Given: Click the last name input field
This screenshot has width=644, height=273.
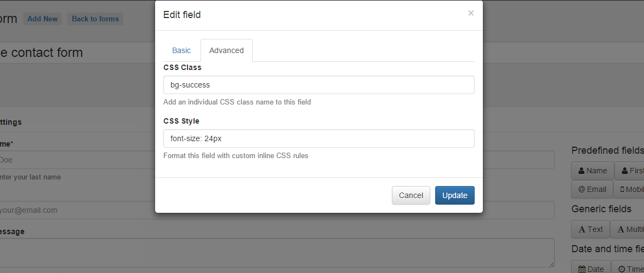Looking at the screenshot, I should tap(277, 160).
